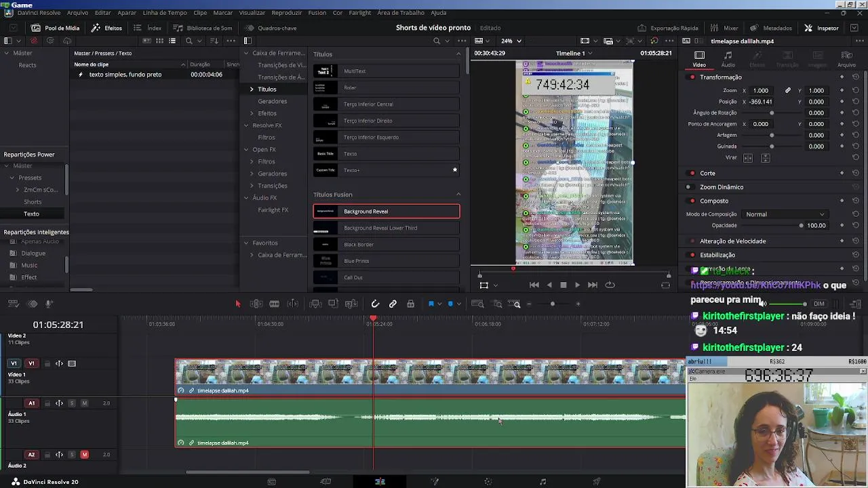Collapse the Títulos Fusion section
The width and height of the screenshot is (868, 488).
click(458, 195)
